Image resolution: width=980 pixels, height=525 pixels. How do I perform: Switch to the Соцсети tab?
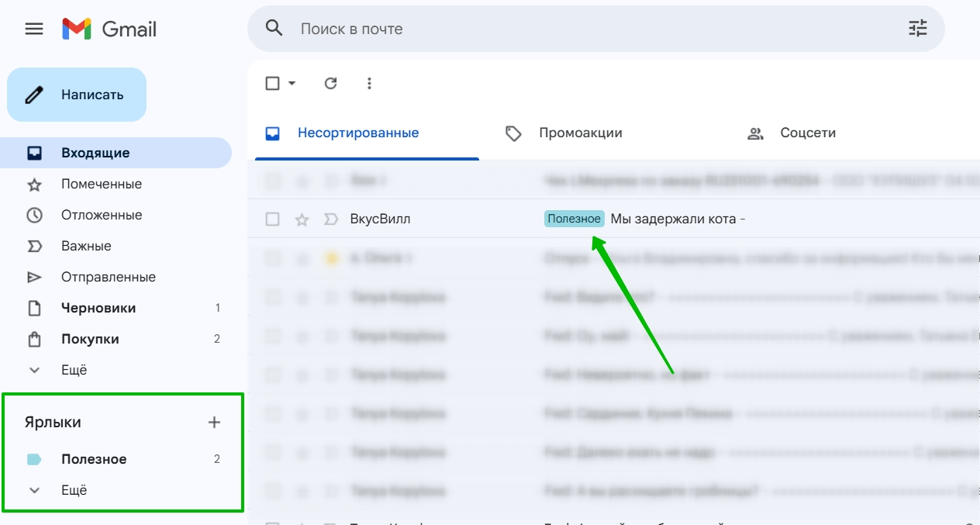pos(807,133)
